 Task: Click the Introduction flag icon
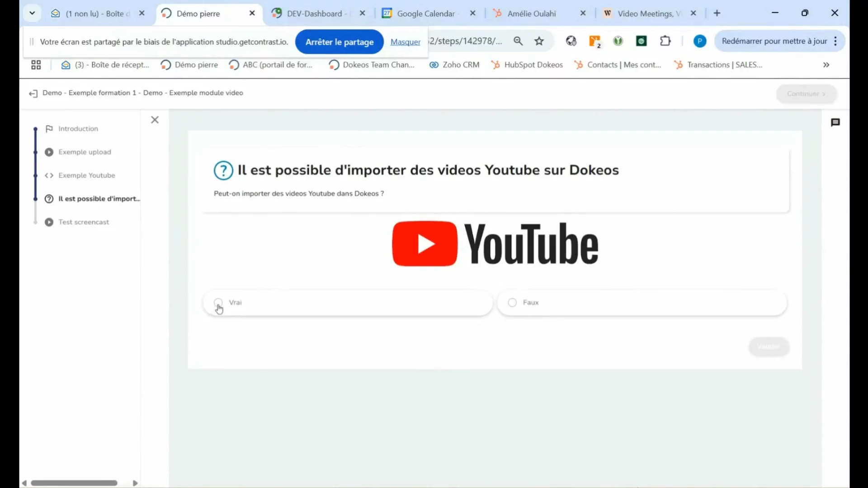tap(49, 129)
